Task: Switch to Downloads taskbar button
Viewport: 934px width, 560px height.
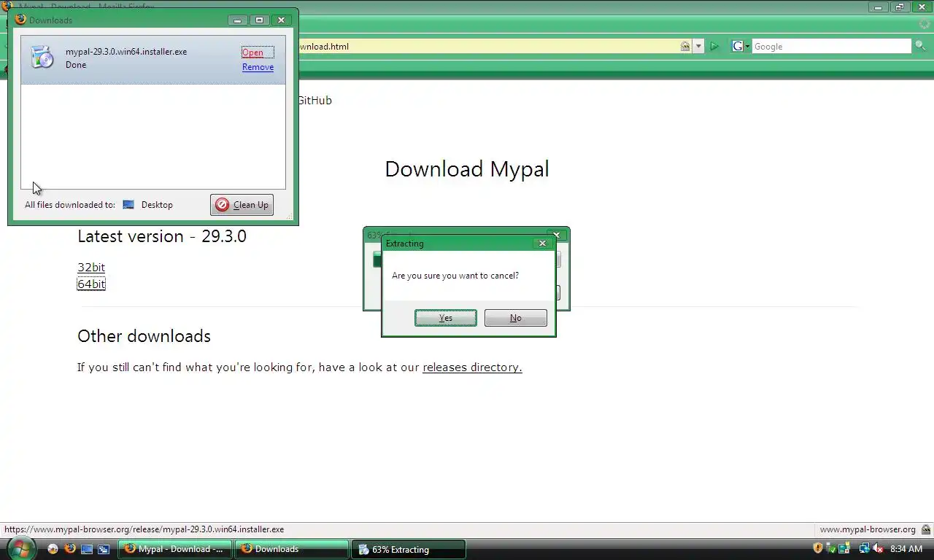Action: click(x=292, y=549)
